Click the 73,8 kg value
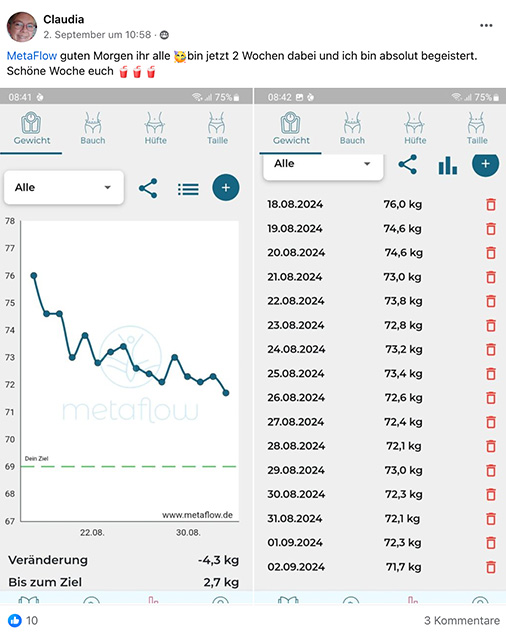 (403, 301)
